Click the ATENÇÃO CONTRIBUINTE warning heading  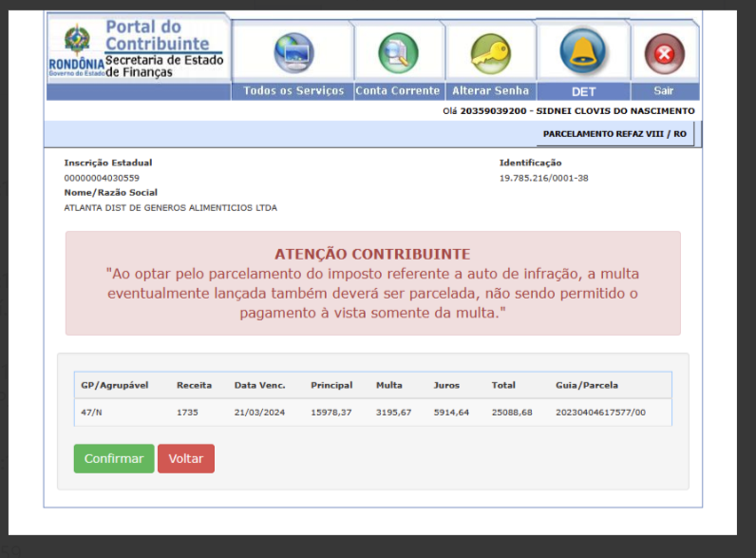pos(372,255)
